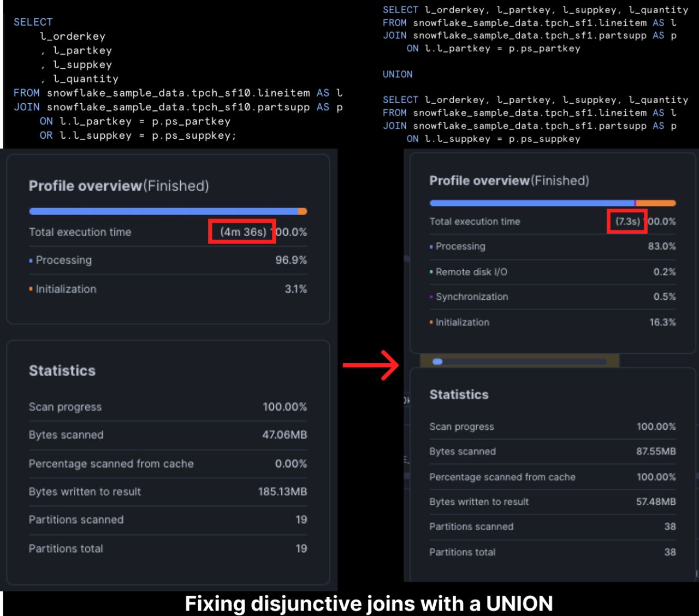Click the Partitions scanned value "38"
Viewport: 699px width, 616px height.
pos(670,526)
